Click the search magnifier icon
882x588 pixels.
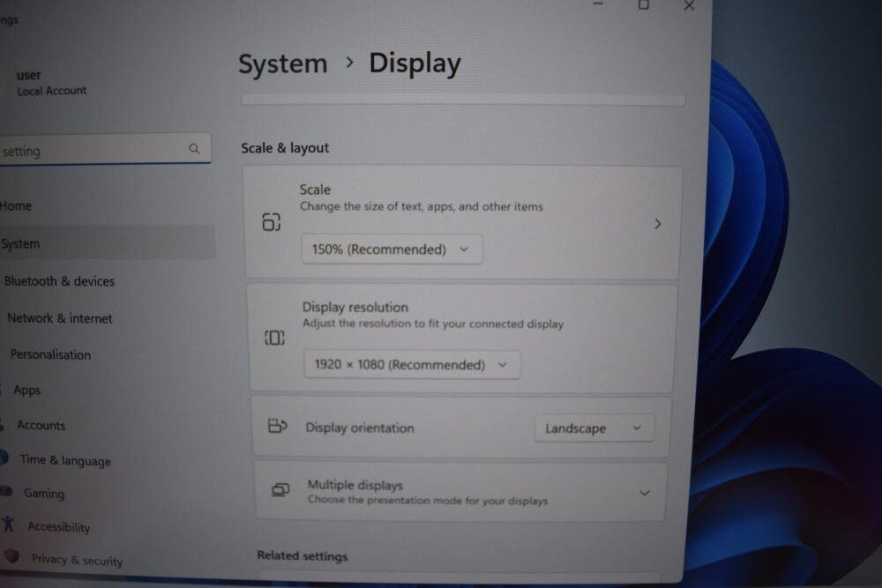point(194,148)
